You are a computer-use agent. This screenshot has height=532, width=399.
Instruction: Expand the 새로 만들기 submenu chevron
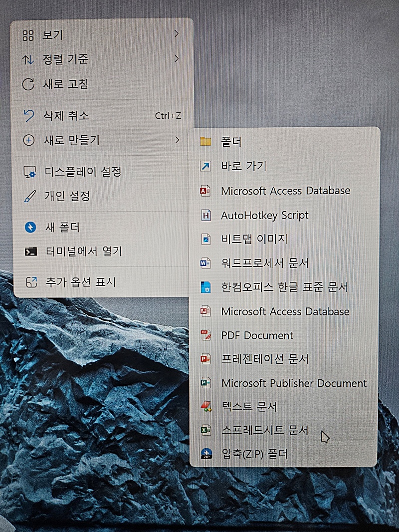(x=177, y=139)
